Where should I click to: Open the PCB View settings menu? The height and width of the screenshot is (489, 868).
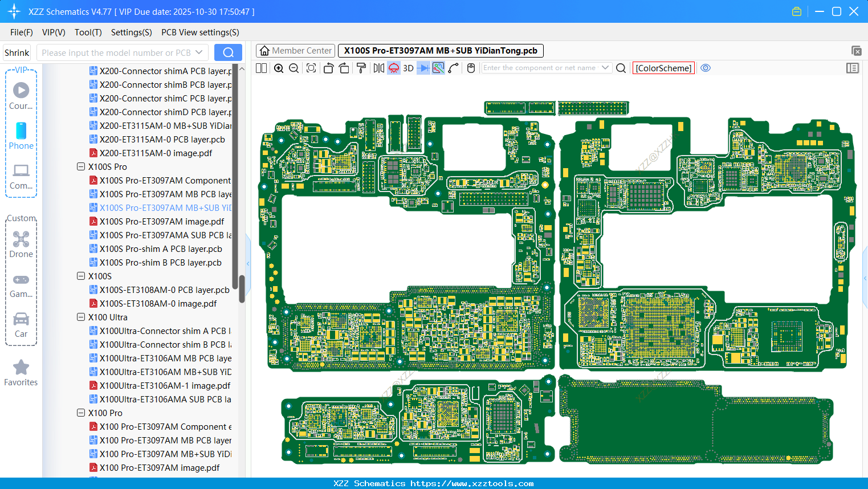[x=200, y=32]
